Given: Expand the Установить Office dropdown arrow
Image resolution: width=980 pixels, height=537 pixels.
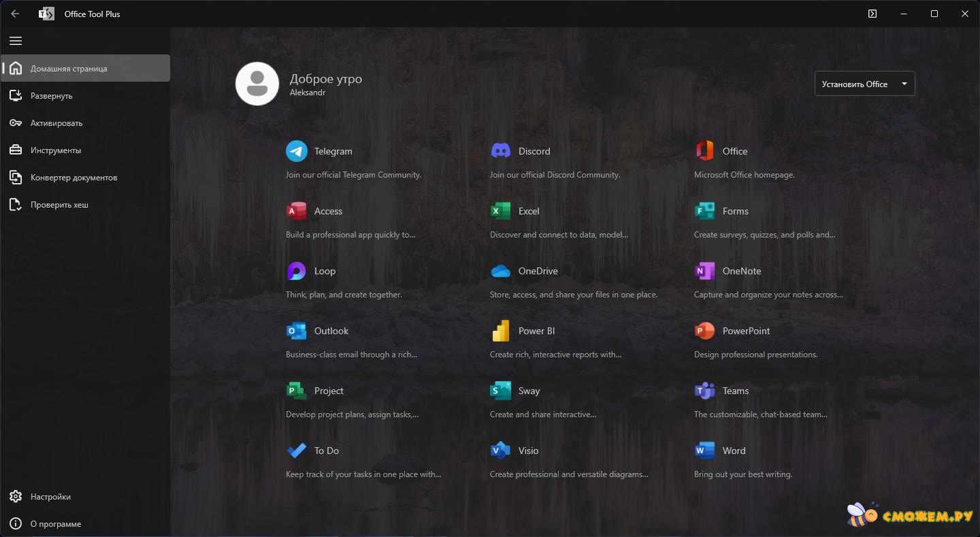Looking at the screenshot, I should click(x=904, y=84).
